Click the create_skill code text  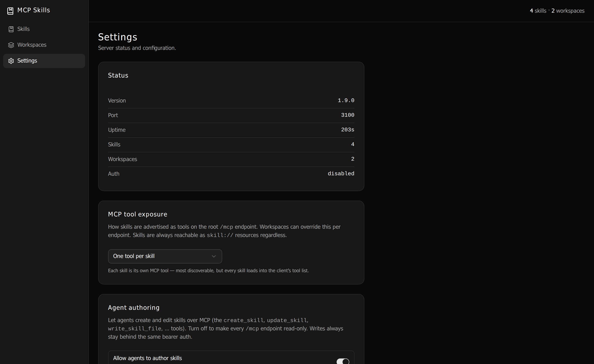tap(244, 320)
